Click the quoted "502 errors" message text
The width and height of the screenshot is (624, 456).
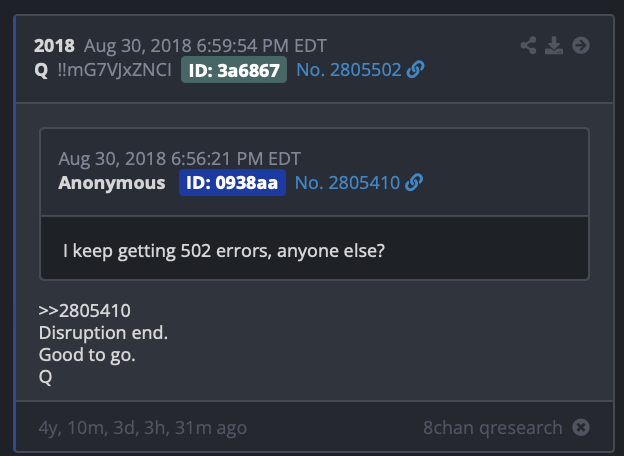[x=224, y=251]
